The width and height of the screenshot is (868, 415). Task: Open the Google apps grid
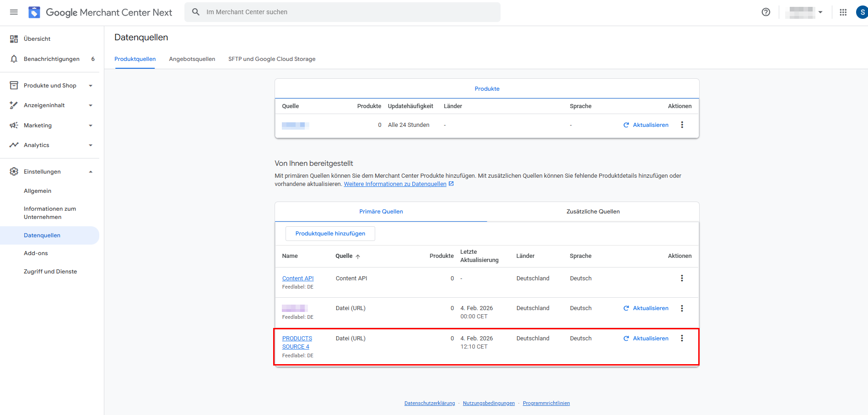843,12
